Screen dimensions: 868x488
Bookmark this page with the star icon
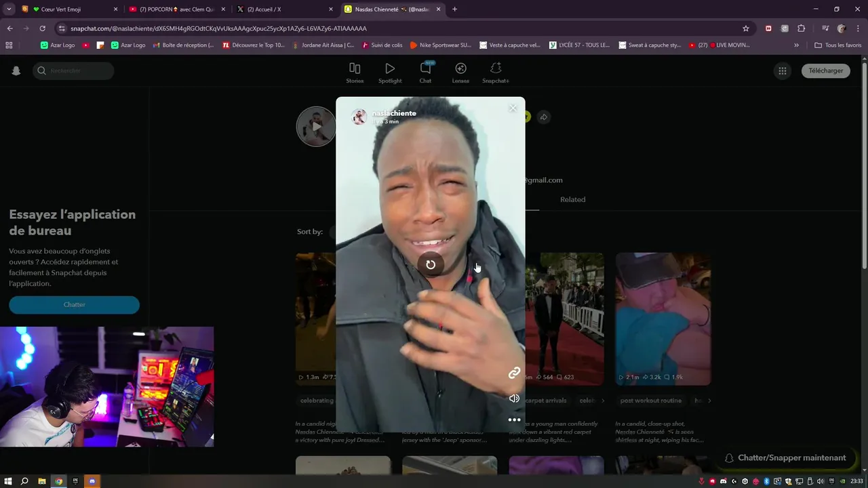pos(746,28)
